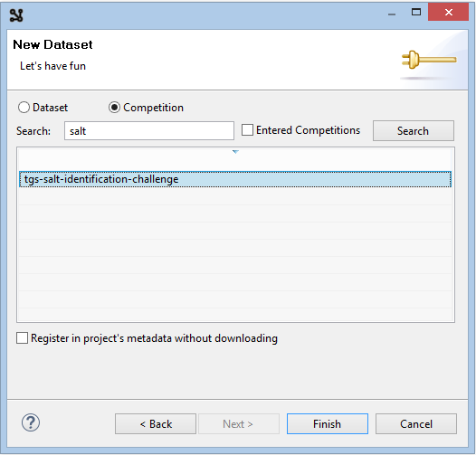Enable the Entered Competitions checkbox
Viewport: 476px width, 455px height.
point(247,130)
